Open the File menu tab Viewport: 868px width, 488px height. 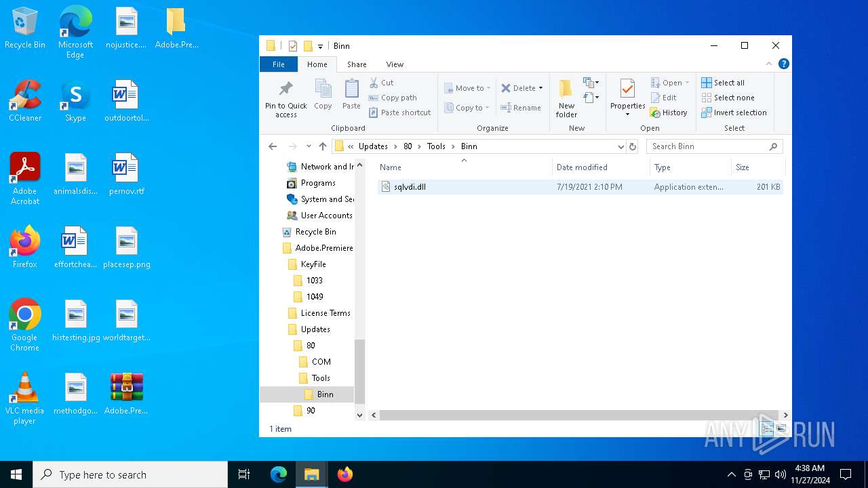pos(279,64)
